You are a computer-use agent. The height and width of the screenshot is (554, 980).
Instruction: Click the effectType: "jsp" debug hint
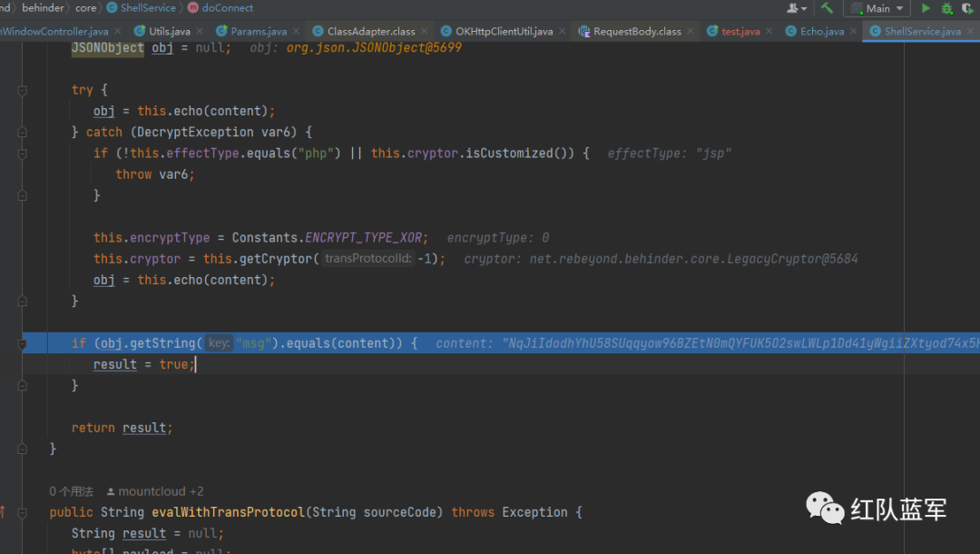(670, 153)
